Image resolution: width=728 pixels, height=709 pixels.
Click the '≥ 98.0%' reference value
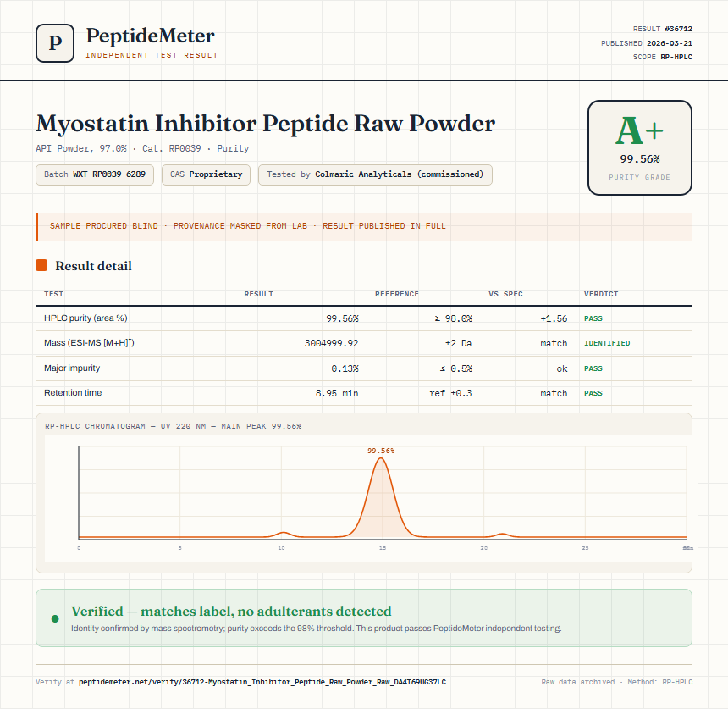[453, 318]
